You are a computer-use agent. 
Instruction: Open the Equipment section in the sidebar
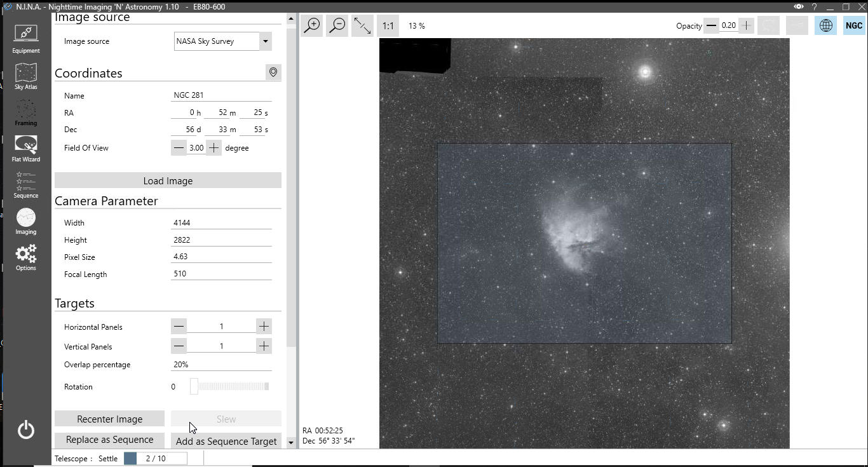pos(25,39)
